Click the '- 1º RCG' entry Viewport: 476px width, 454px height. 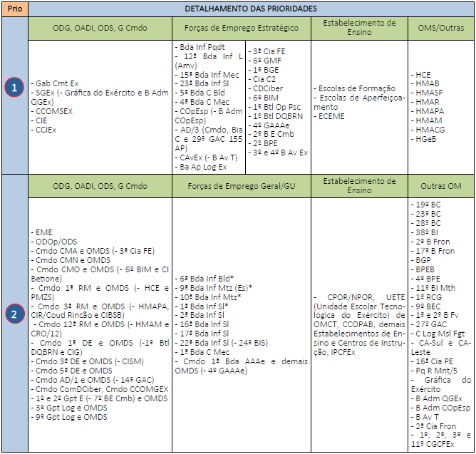point(427,297)
